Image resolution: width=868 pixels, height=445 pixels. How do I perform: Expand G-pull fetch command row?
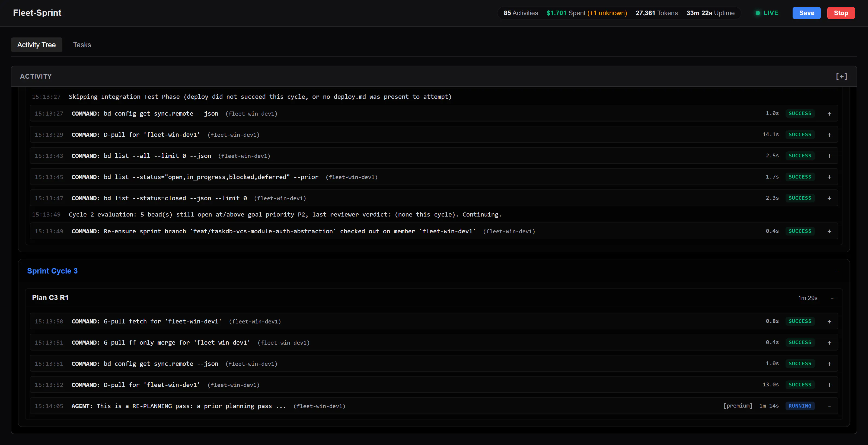(829, 322)
